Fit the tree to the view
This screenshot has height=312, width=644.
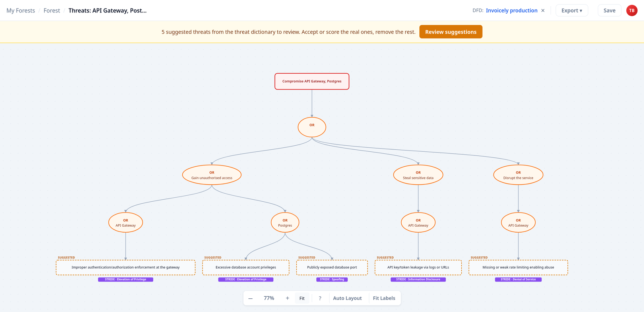click(302, 298)
